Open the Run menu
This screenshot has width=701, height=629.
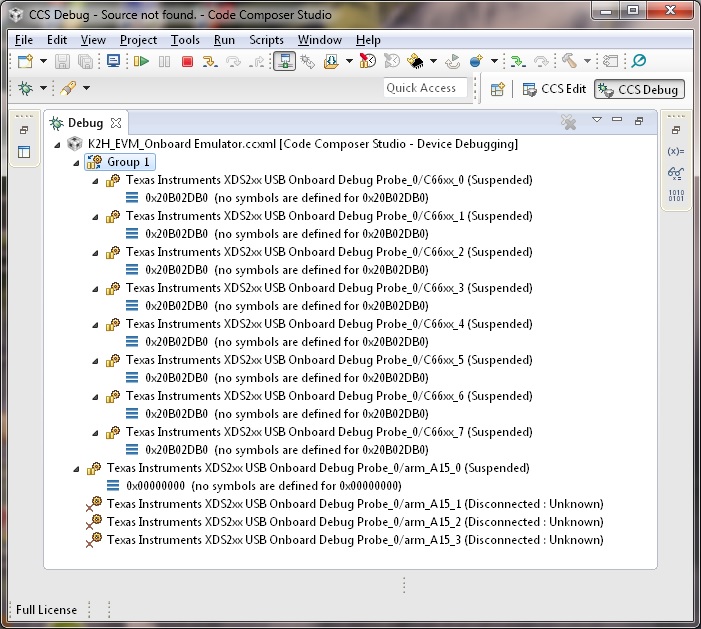[x=224, y=40]
